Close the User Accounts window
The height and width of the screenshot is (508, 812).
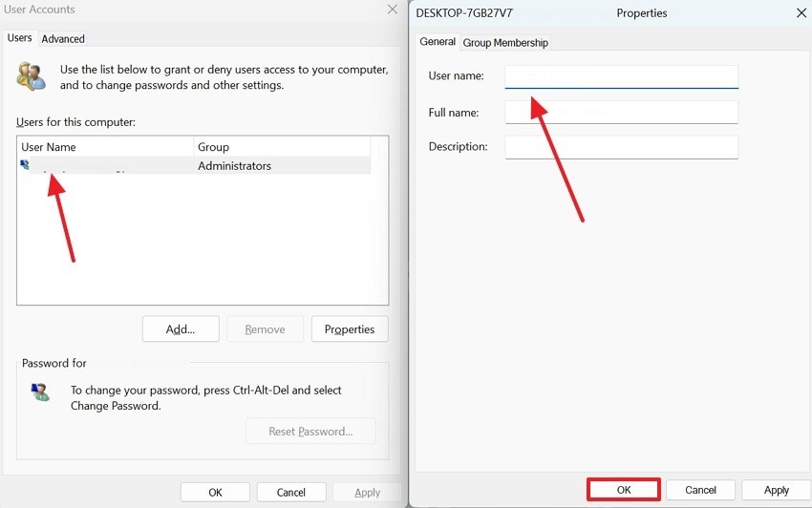tap(393, 10)
